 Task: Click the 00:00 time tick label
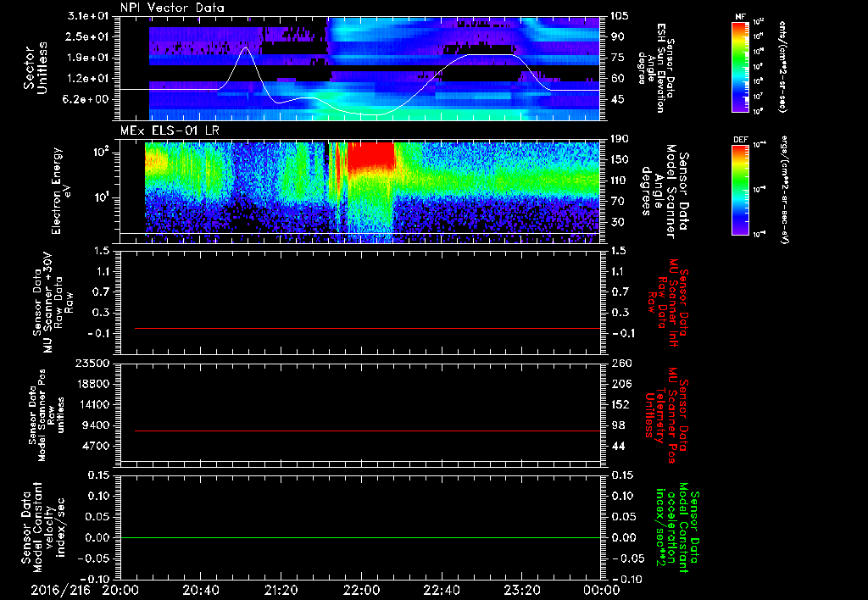603,590
